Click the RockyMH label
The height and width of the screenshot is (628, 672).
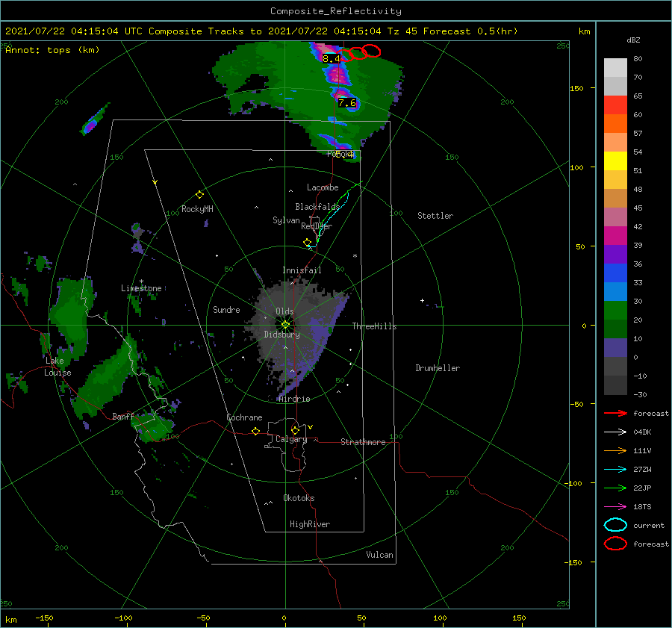tap(197, 209)
